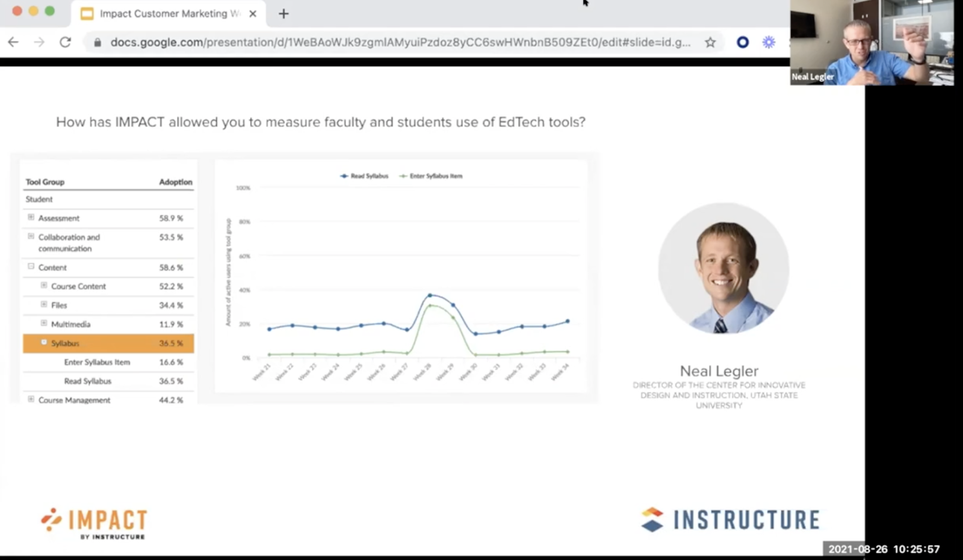Select the Multimedia row label
This screenshot has height=560, width=963.
click(70, 324)
